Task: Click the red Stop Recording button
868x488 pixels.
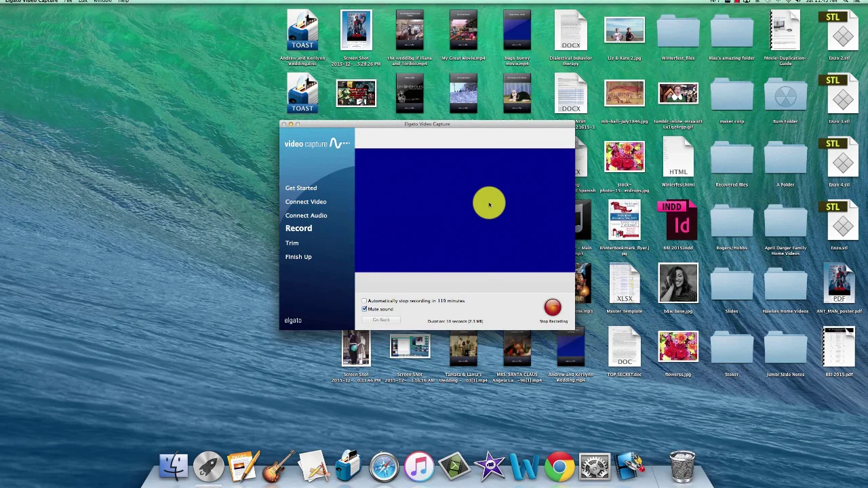Action: (x=552, y=308)
